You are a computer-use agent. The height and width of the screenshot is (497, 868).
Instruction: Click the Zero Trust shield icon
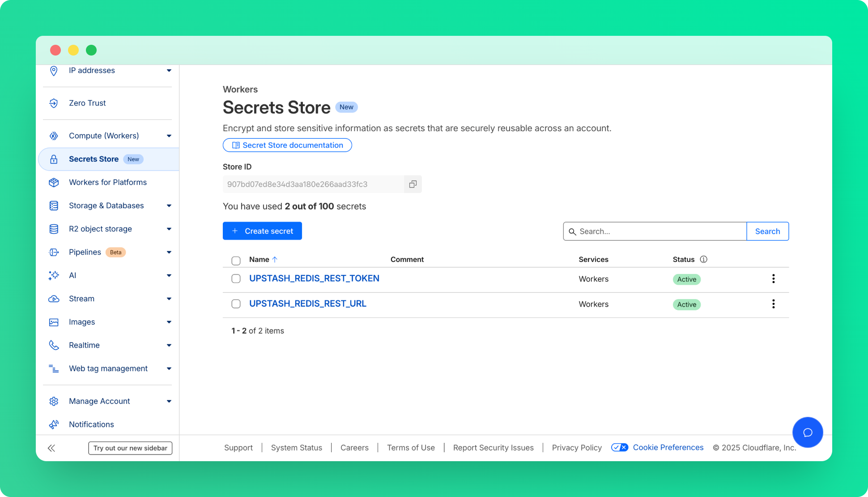[54, 103]
